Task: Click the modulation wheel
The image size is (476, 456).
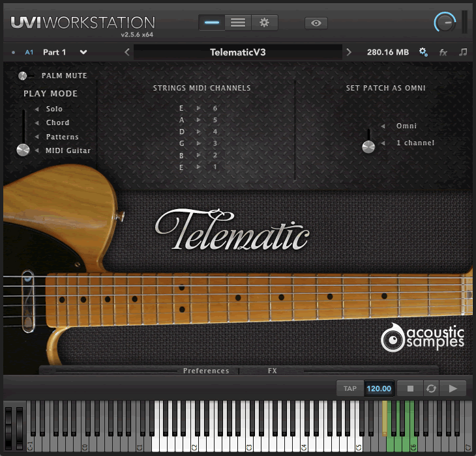Action: click(20, 428)
